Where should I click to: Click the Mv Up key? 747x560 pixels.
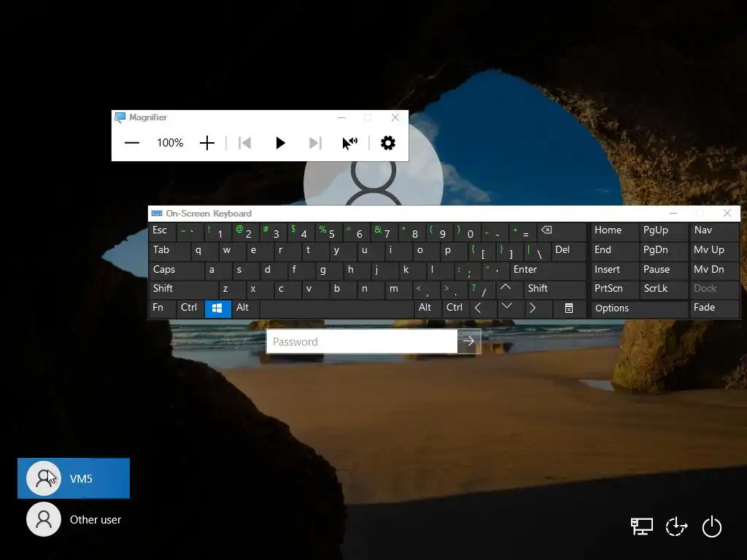point(714,251)
